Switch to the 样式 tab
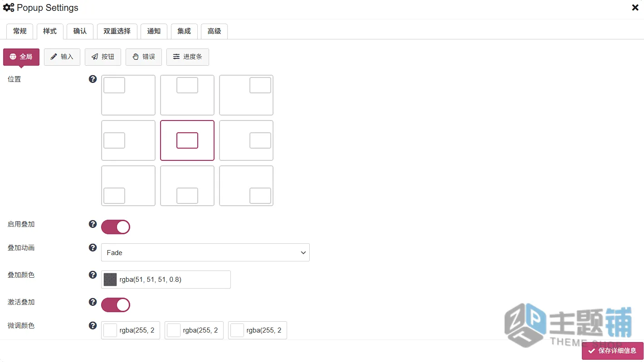 coord(50,31)
